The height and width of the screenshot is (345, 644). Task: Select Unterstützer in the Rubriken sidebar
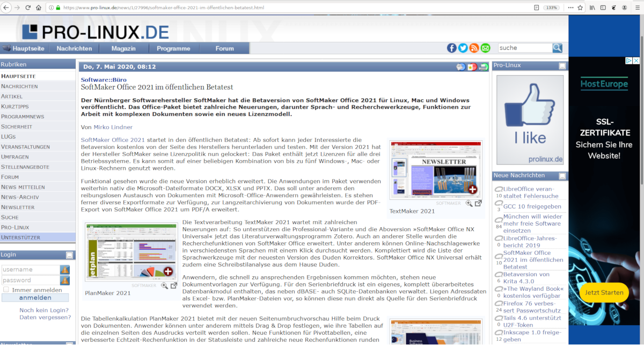coord(38,238)
